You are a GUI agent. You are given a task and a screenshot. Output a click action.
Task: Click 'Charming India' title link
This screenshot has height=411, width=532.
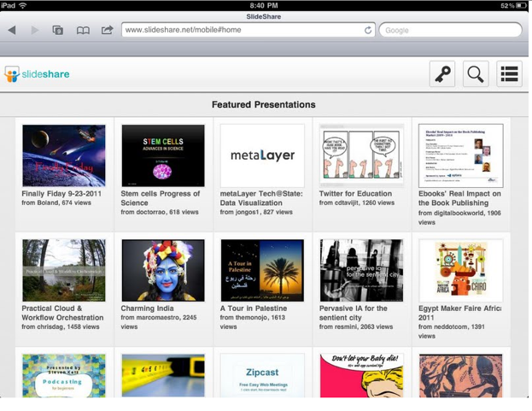pos(147,308)
